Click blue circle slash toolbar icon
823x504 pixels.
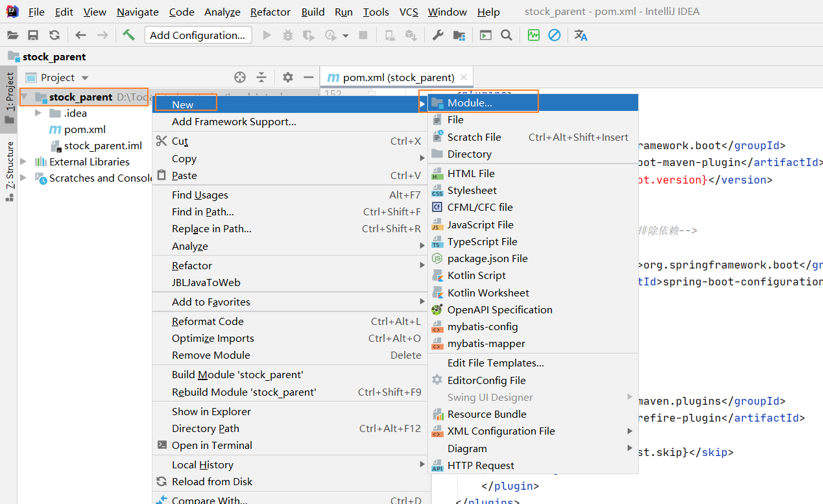(555, 35)
